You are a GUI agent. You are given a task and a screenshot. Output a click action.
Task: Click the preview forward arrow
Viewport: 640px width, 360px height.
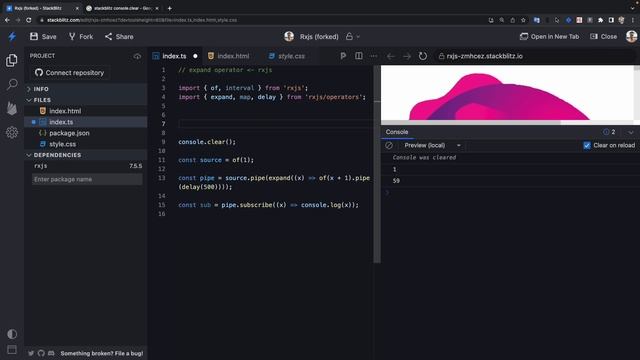click(x=407, y=56)
